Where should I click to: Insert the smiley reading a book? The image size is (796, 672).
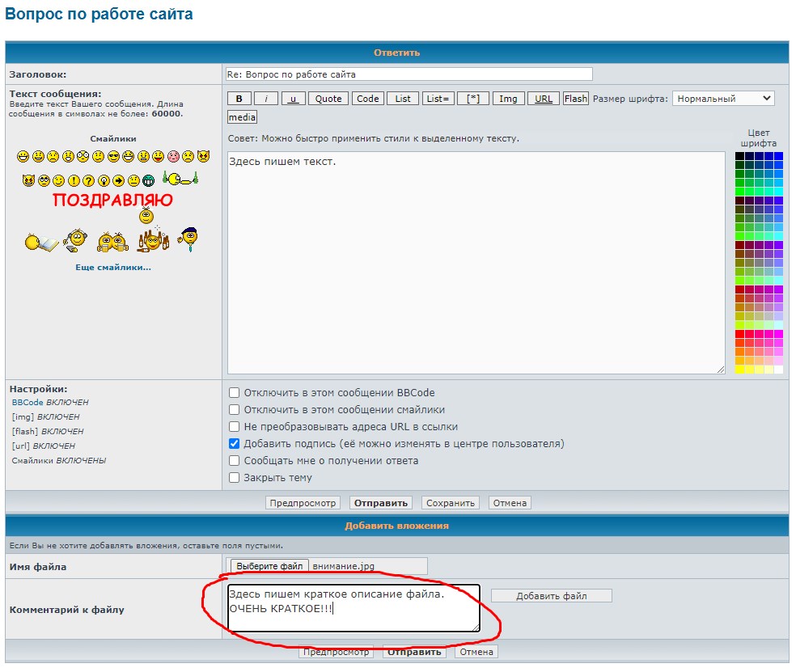click(x=42, y=241)
